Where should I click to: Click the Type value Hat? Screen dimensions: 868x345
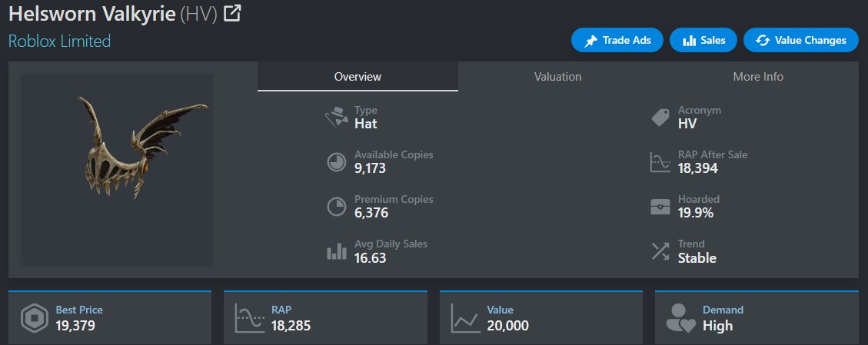365,123
